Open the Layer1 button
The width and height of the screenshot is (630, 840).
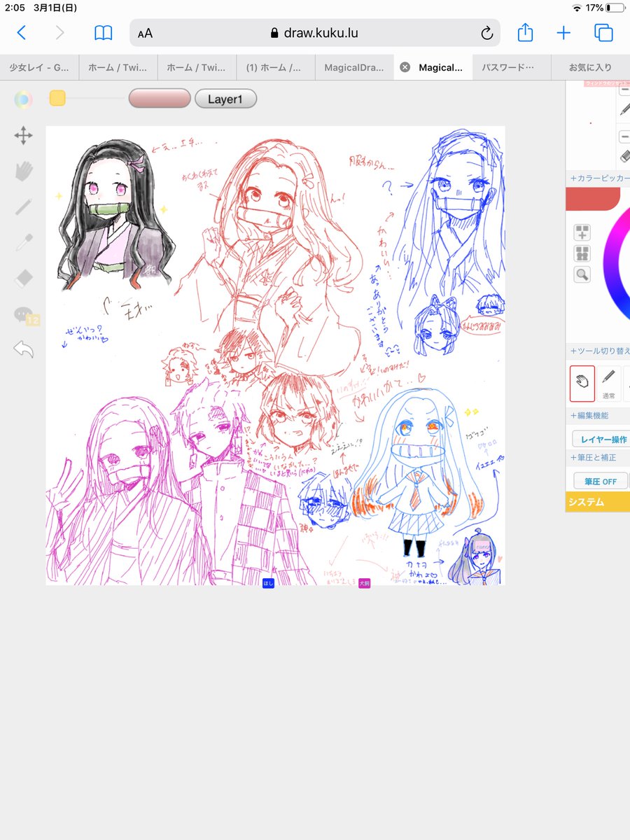tap(225, 99)
